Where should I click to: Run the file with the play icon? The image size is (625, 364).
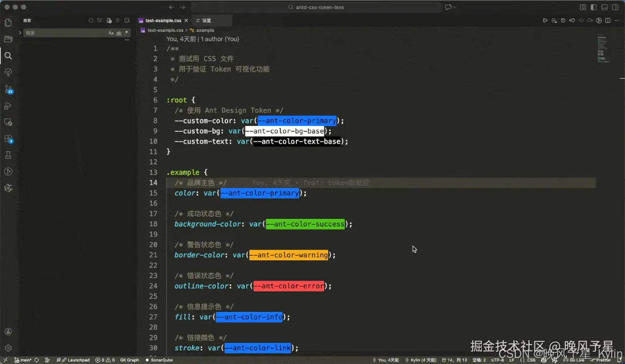click(x=545, y=20)
